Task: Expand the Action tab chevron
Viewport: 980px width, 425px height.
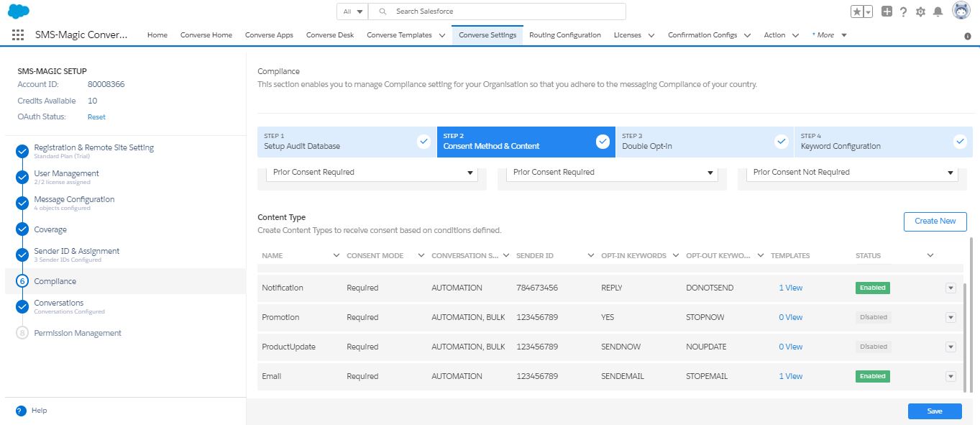Action: (x=796, y=35)
